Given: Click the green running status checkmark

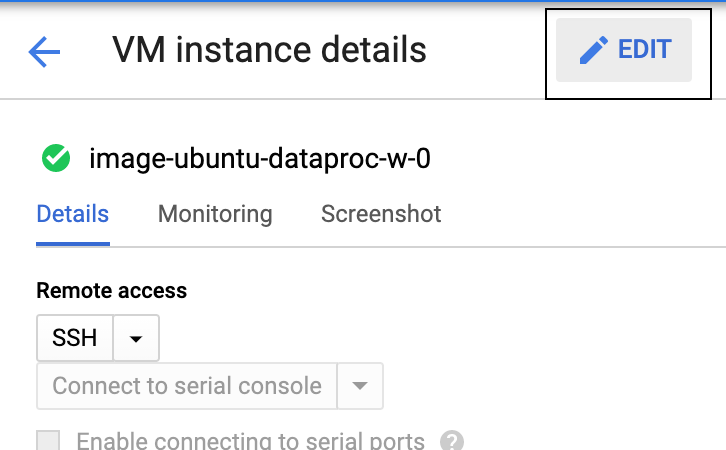Looking at the screenshot, I should (x=56, y=158).
